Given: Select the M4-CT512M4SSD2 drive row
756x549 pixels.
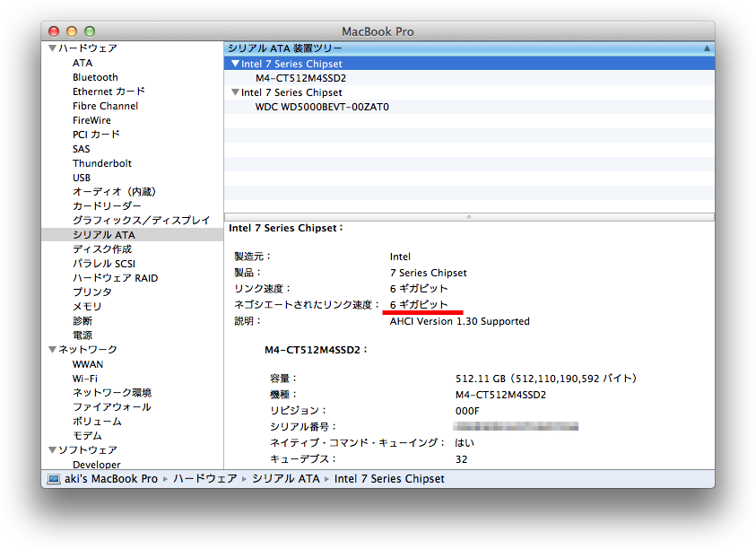Looking at the screenshot, I should [x=469, y=78].
